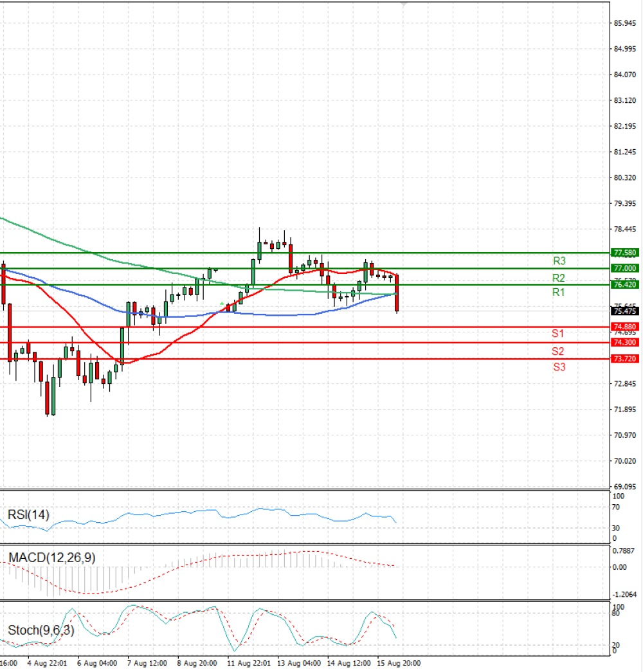The image size is (643, 672).
Task: Select the 73.720 red price tag
Action: [x=624, y=358]
